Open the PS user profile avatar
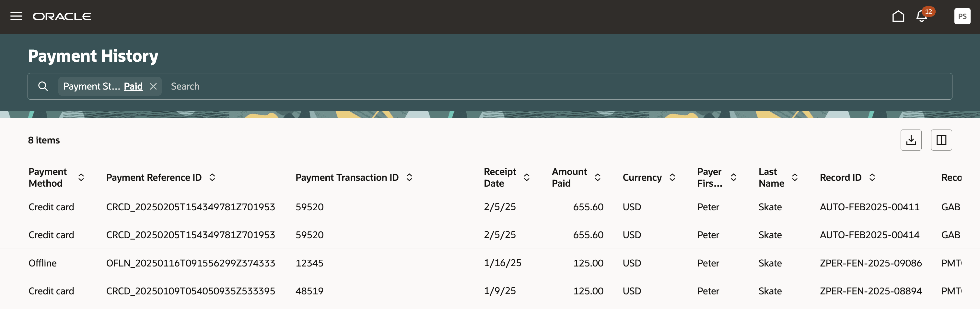The width and height of the screenshot is (980, 309). click(x=962, y=16)
